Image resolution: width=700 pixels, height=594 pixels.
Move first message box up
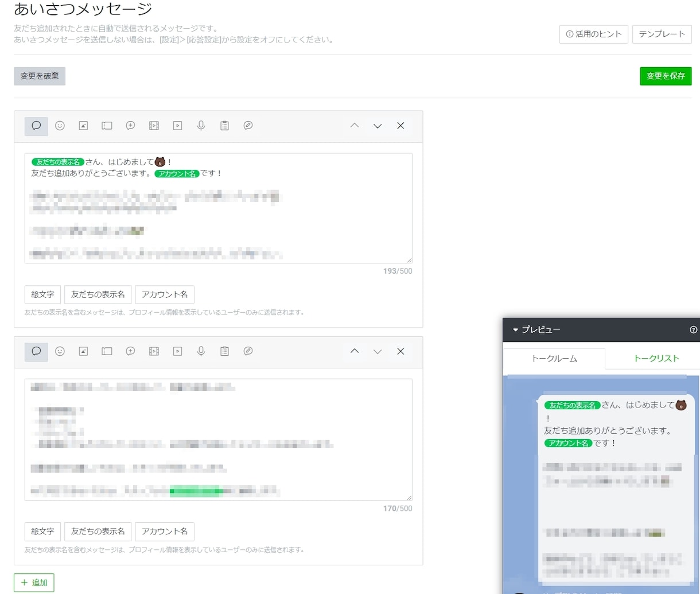click(355, 126)
